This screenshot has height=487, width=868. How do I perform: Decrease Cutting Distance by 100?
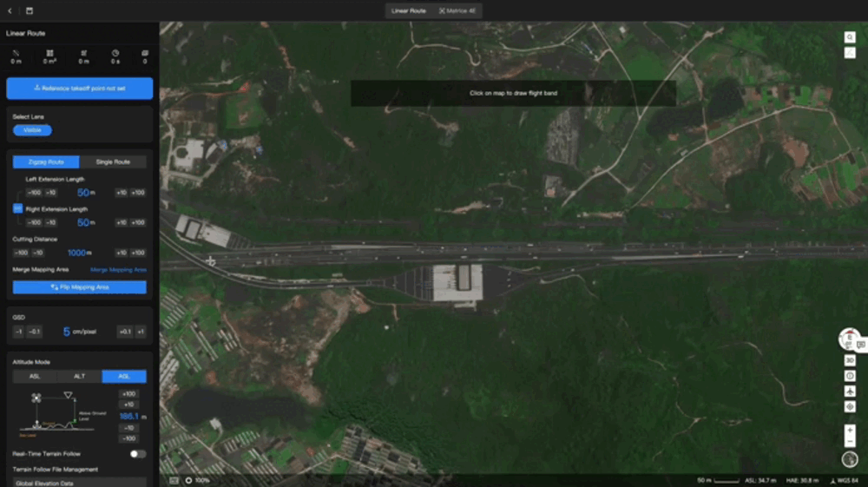tap(21, 253)
